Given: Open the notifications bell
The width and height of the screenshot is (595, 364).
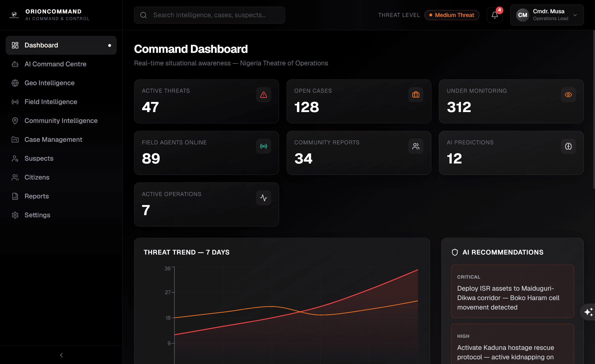Looking at the screenshot, I should click(x=494, y=15).
